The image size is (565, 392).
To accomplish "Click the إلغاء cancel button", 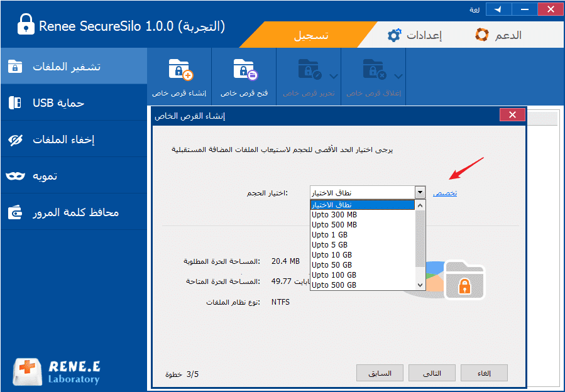I will pyautogui.click(x=484, y=373).
